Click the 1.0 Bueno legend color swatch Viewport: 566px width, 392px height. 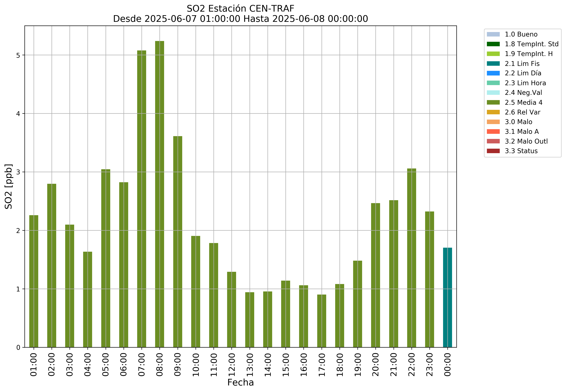[493, 34]
